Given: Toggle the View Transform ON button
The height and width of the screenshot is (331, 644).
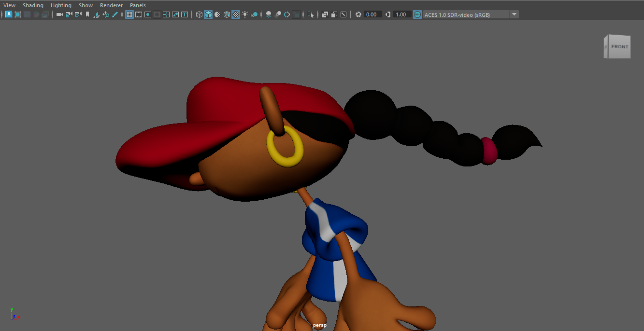Looking at the screenshot, I should tap(417, 14).
